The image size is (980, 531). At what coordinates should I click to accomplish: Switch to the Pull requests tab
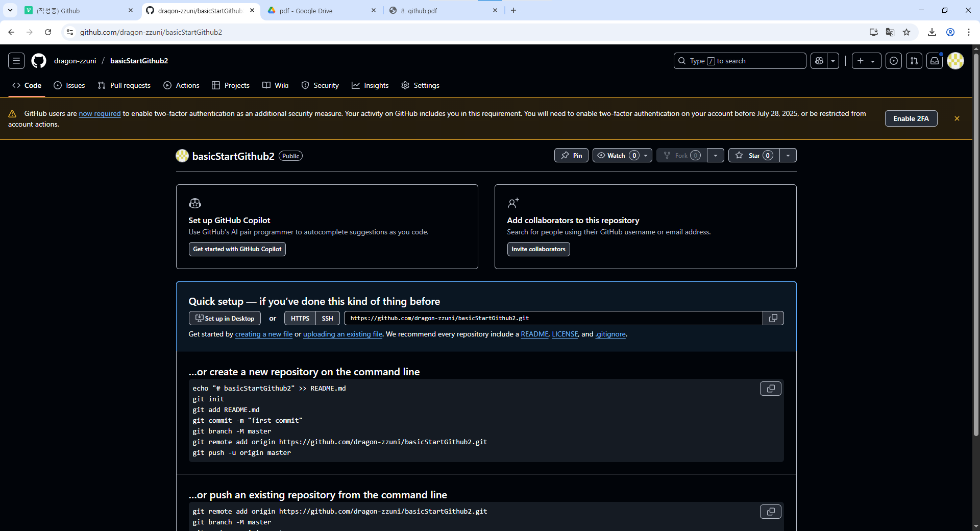[x=124, y=85]
